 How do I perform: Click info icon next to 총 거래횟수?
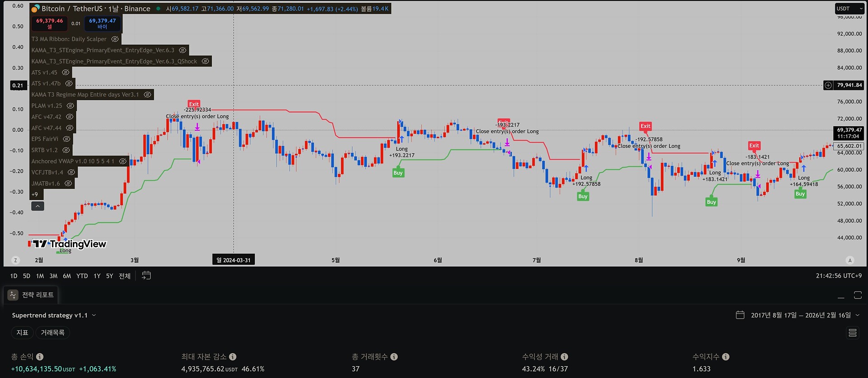coord(394,357)
